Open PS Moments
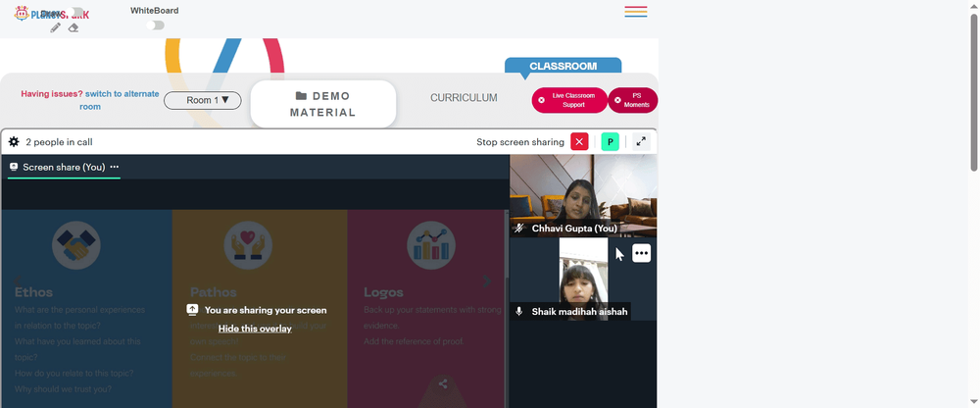 pos(632,100)
